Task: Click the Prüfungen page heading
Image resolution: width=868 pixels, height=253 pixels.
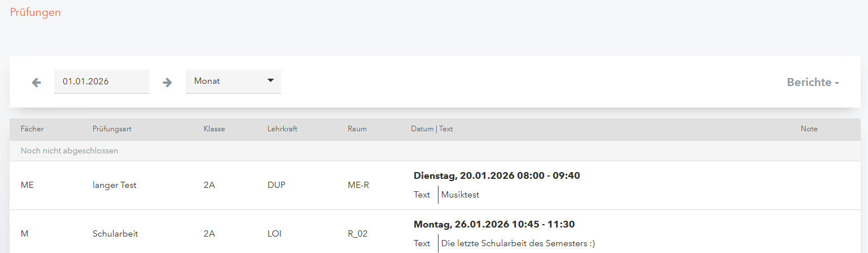Action: (36, 12)
